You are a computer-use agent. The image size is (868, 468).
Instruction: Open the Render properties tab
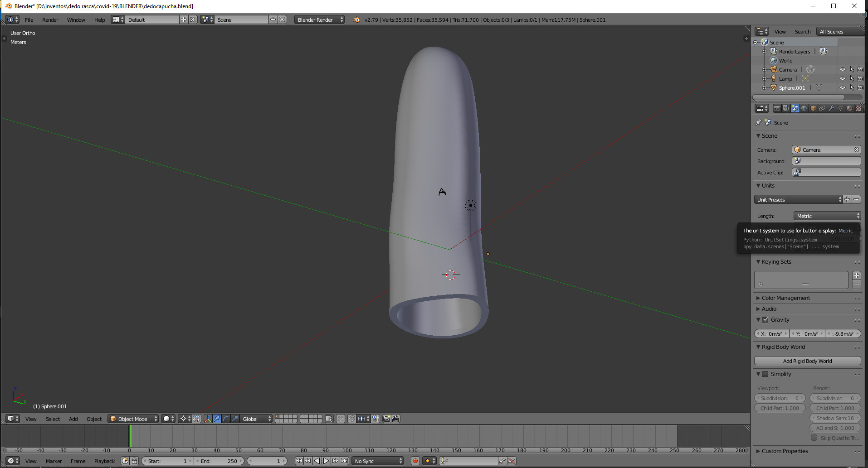[x=777, y=108]
